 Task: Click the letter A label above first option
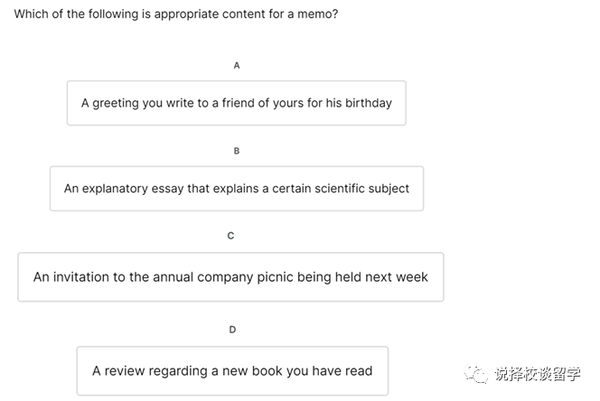point(237,65)
